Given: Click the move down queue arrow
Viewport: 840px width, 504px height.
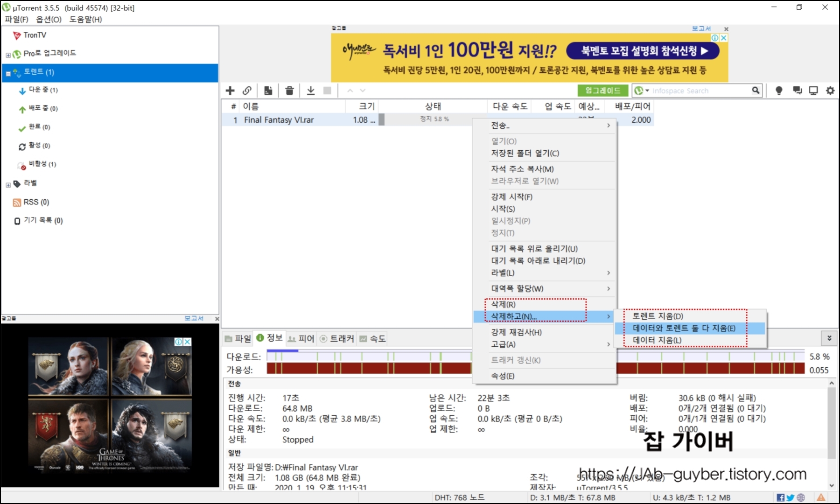Looking at the screenshot, I should coord(363,91).
